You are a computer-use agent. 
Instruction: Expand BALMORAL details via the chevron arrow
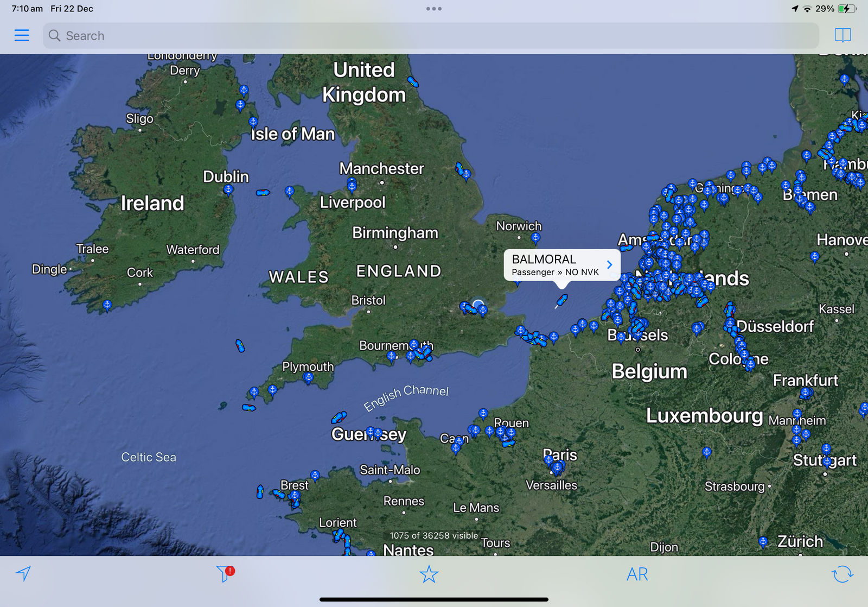[609, 265]
